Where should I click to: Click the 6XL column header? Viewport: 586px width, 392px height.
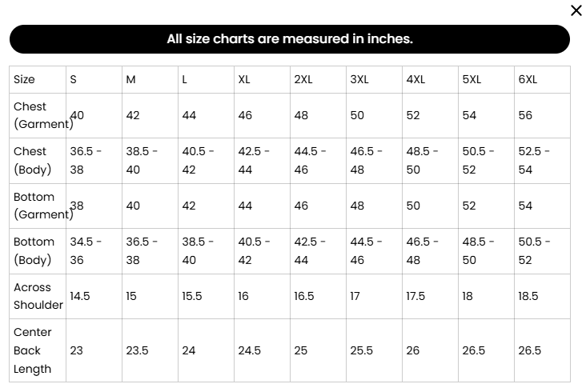click(542, 79)
